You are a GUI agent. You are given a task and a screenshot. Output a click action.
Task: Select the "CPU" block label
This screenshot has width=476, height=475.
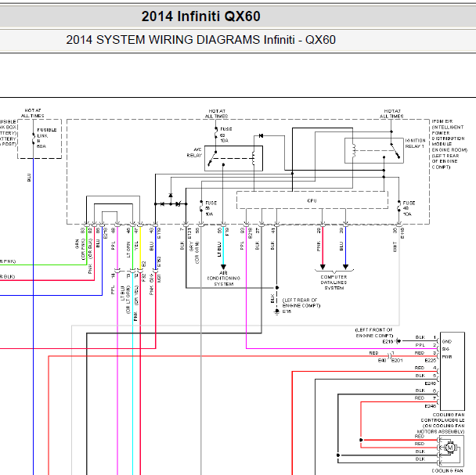point(312,201)
